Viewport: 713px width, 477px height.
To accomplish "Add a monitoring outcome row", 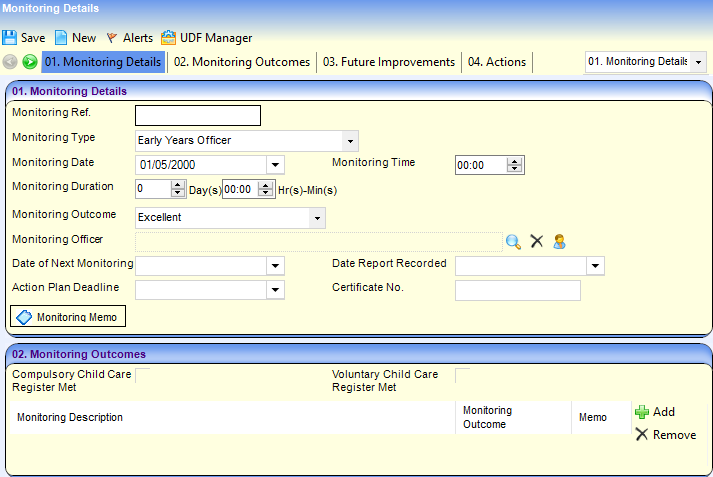I will click(655, 412).
